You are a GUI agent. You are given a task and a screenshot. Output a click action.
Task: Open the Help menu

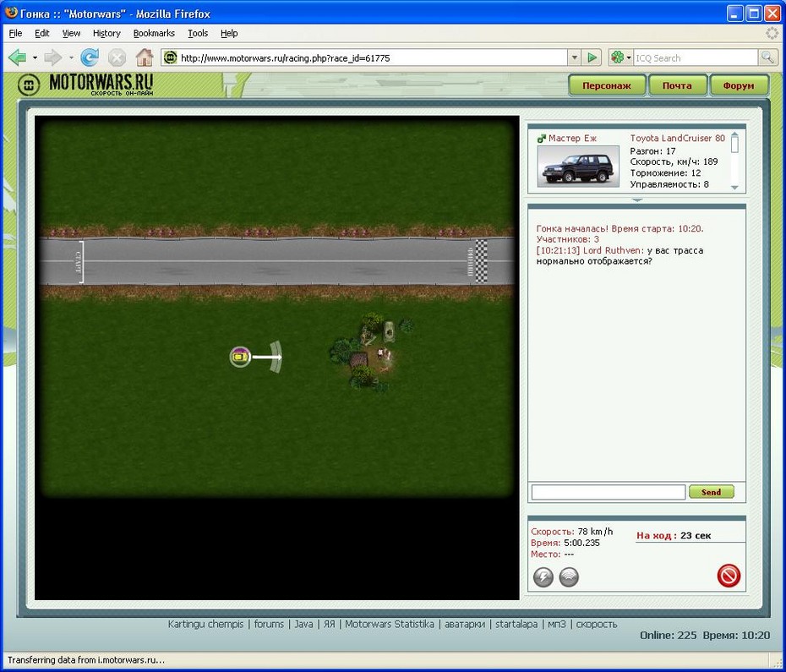pos(229,33)
